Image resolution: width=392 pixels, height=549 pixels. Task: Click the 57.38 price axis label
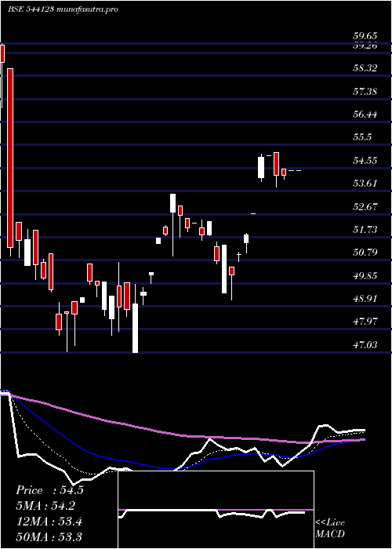(x=365, y=92)
